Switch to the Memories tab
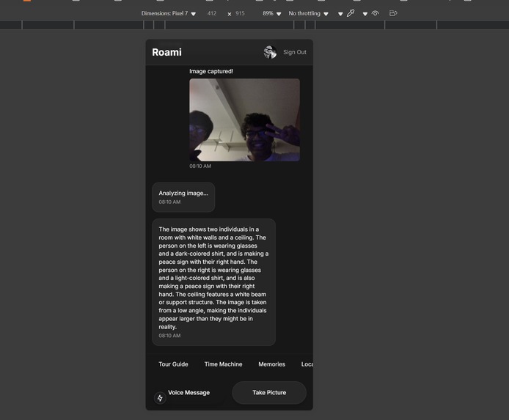This screenshot has width=509, height=420. (271, 364)
